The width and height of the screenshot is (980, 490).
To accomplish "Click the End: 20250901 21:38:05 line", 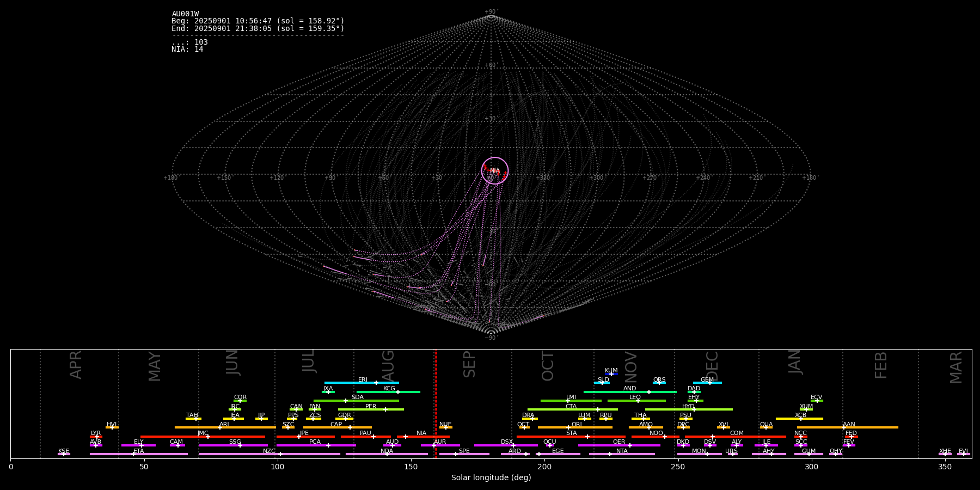I will click(x=258, y=28).
